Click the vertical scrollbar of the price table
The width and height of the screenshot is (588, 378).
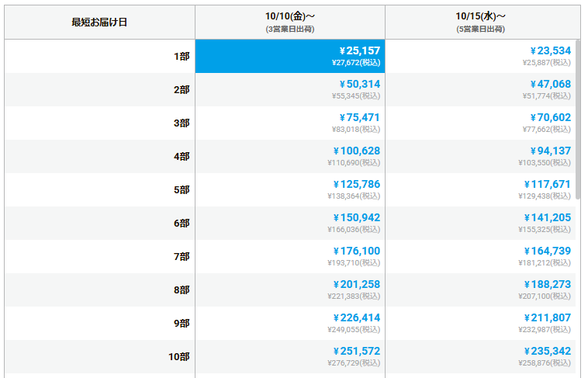[x=576, y=116]
